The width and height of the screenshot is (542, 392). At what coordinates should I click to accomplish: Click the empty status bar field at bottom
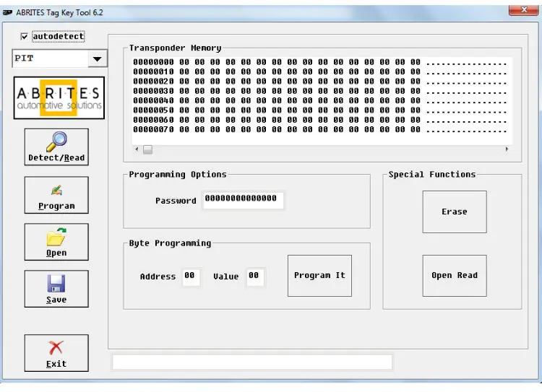pos(252,362)
